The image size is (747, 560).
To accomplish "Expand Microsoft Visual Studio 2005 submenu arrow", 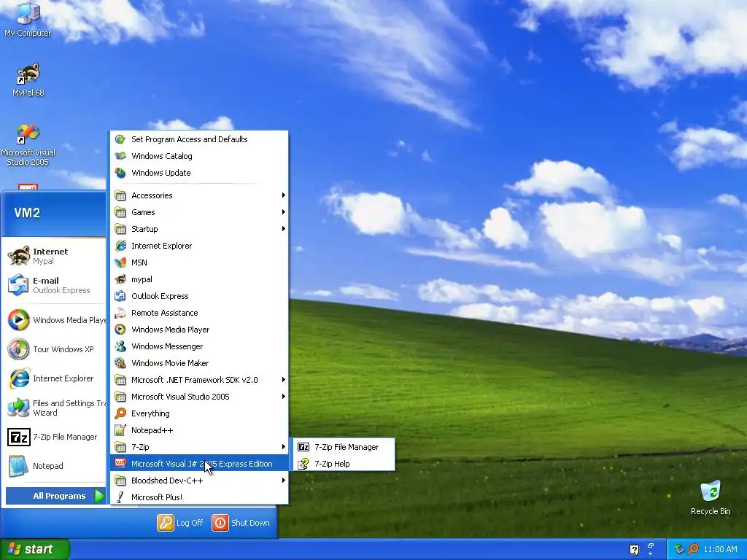I will tap(284, 396).
